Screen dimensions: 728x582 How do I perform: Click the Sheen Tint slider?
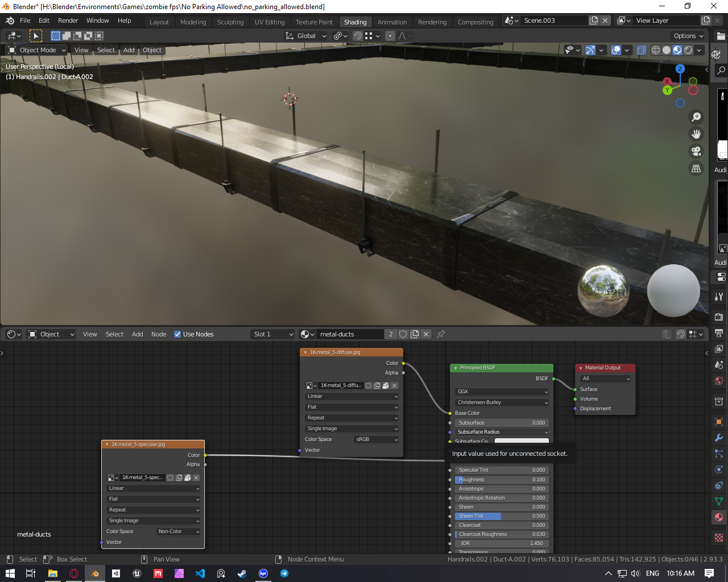pos(502,516)
